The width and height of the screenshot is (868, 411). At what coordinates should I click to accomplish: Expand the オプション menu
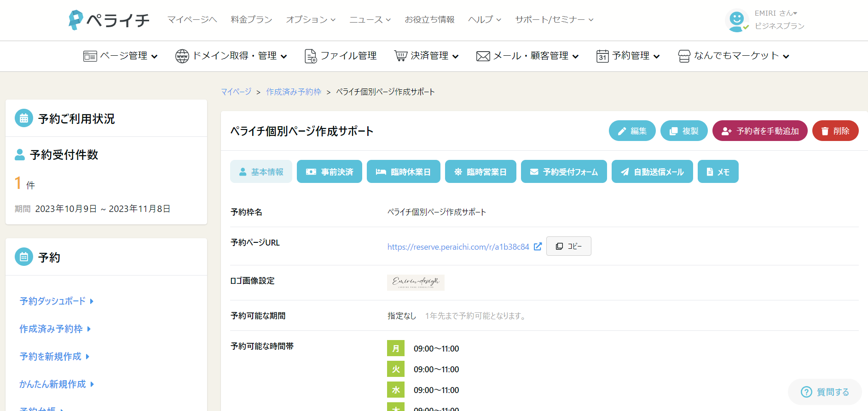point(311,20)
